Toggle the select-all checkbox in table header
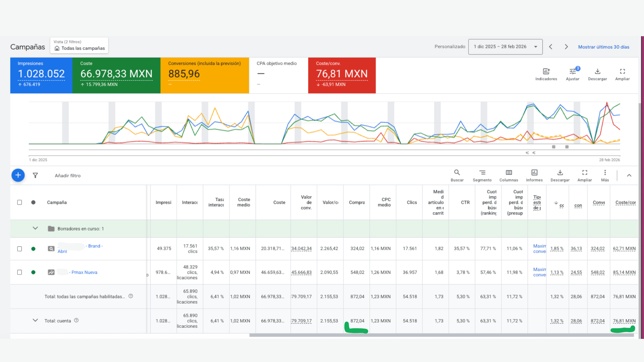 19,202
